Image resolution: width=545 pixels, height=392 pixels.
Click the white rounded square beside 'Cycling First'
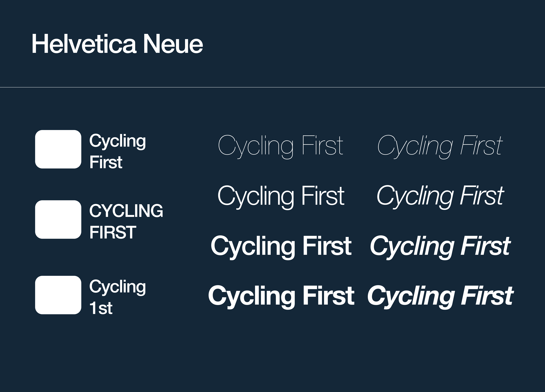pos(58,149)
